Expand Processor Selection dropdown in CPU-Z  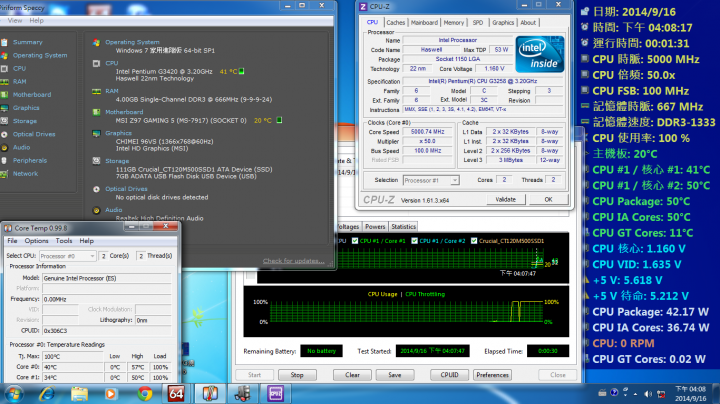(431, 180)
